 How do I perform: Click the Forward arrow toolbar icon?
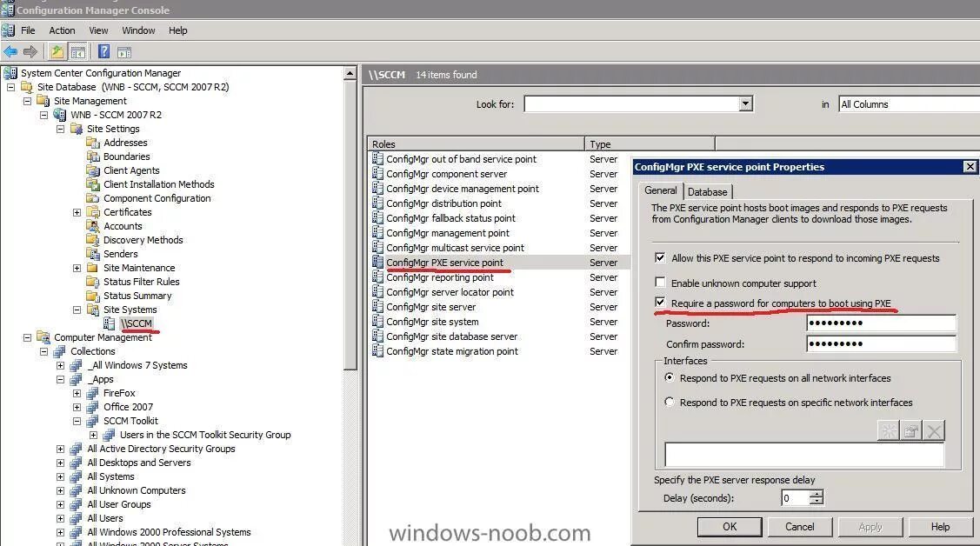coord(30,52)
